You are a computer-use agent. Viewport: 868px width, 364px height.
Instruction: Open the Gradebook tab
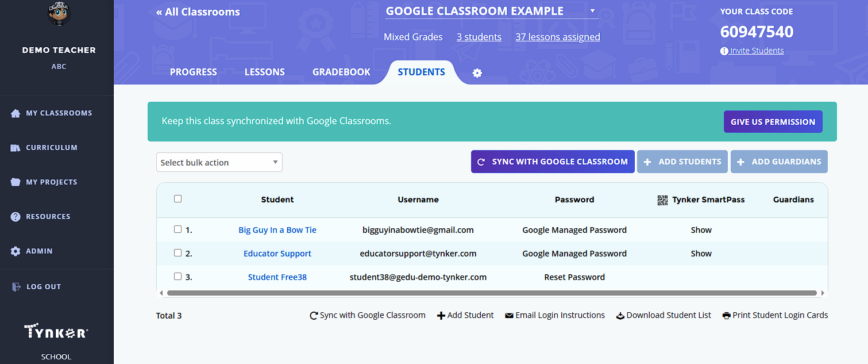coord(342,72)
